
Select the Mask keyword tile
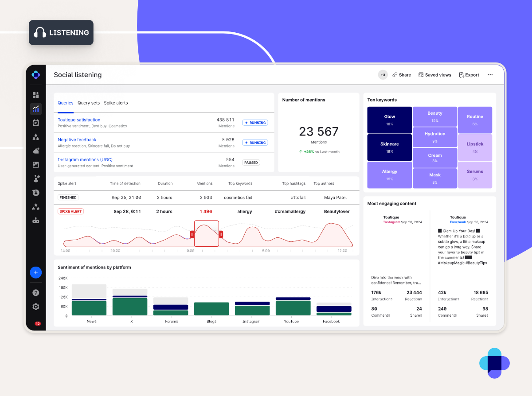coord(435,179)
